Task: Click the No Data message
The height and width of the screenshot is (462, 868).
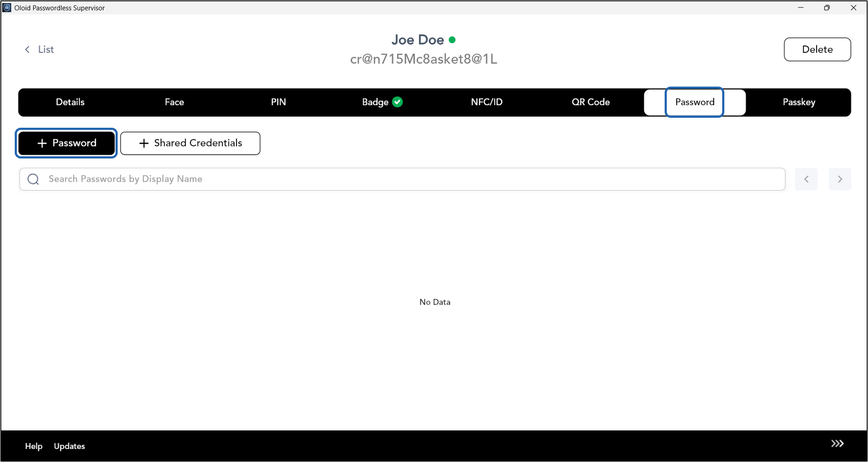Action: [x=435, y=302]
